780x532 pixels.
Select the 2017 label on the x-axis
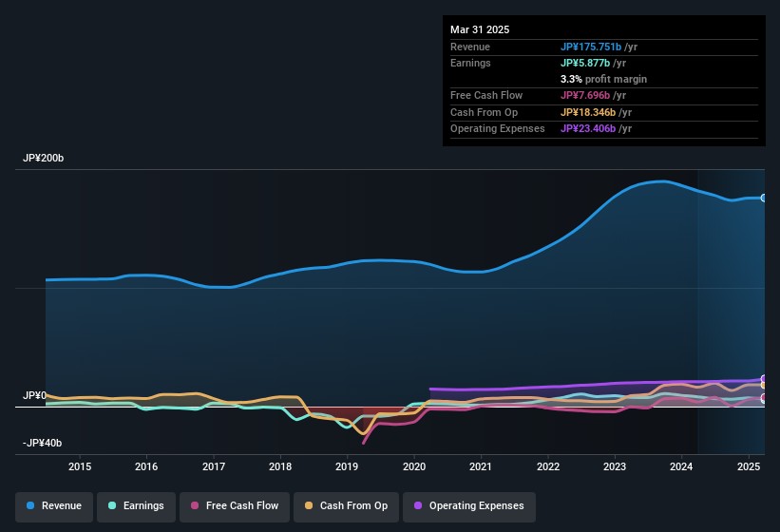tap(214, 466)
